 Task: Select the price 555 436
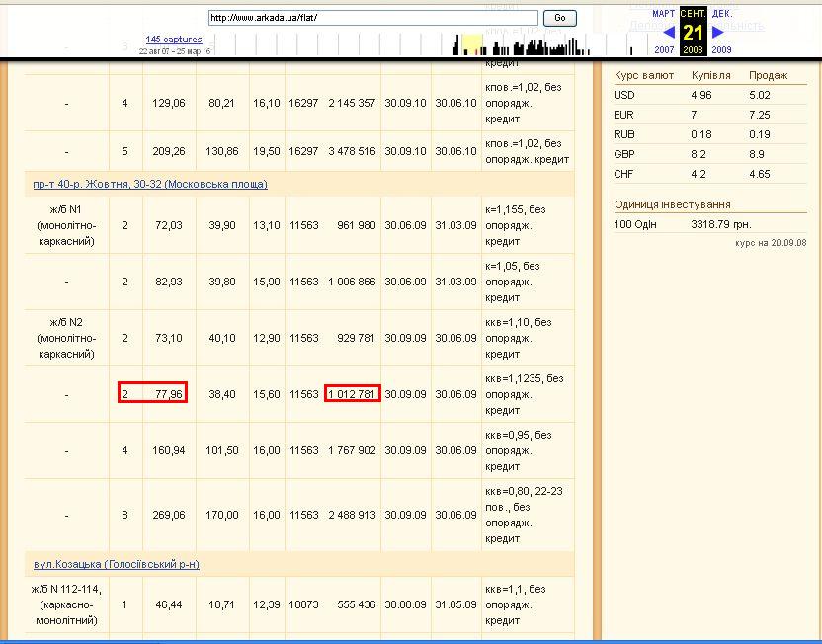click(x=357, y=604)
